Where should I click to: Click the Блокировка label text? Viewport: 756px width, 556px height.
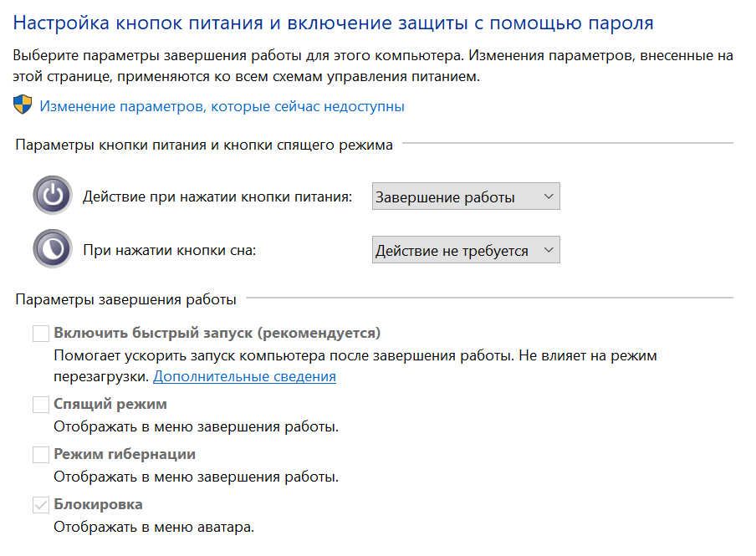(98, 504)
